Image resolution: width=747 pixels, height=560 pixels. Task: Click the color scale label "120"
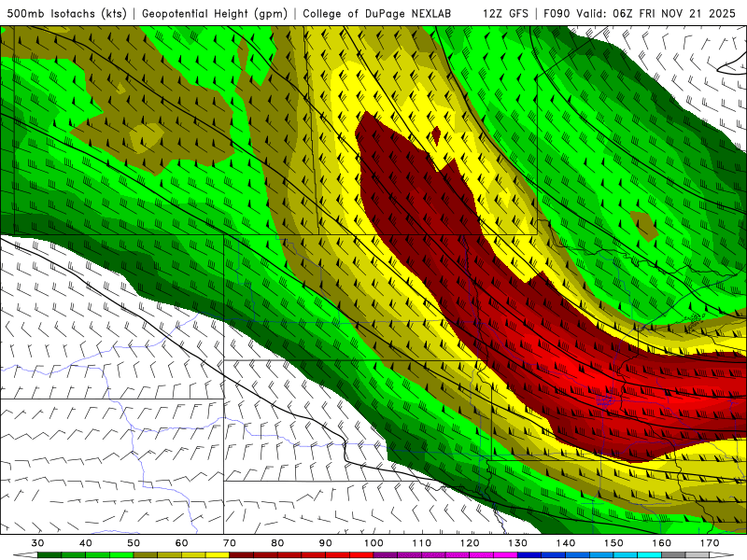click(470, 543)
